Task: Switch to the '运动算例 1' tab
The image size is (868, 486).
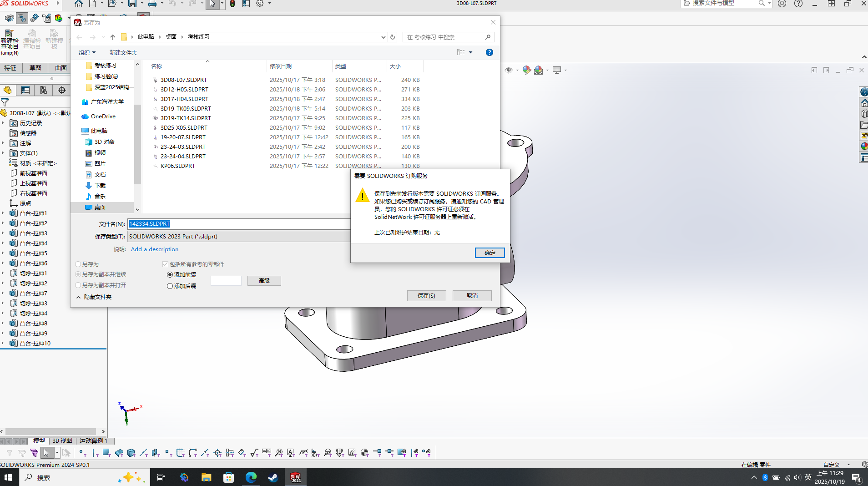Action: (94, 440)
